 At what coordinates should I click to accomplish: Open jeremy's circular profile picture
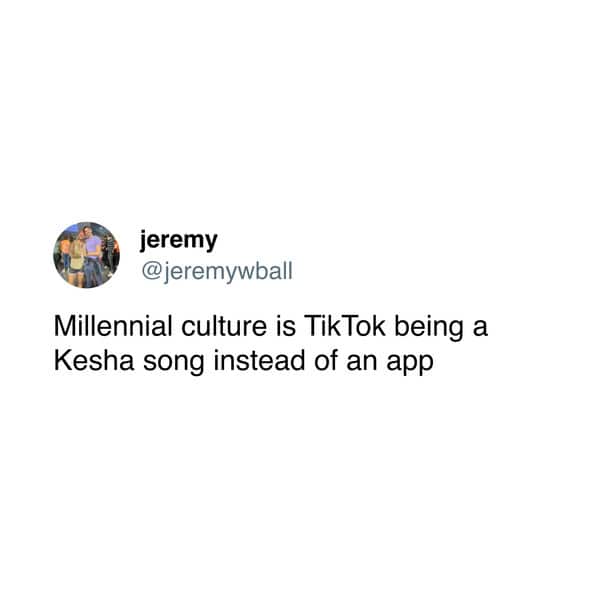click(x=86, y=255)
